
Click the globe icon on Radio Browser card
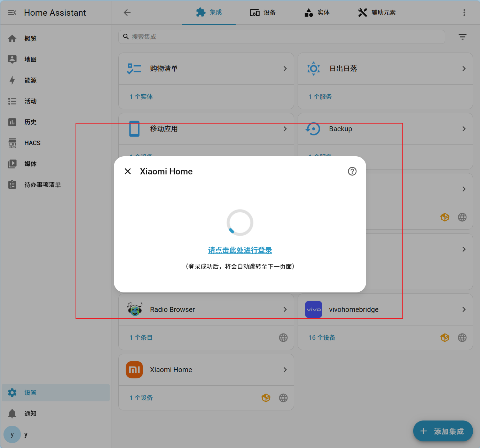[283, 338]
